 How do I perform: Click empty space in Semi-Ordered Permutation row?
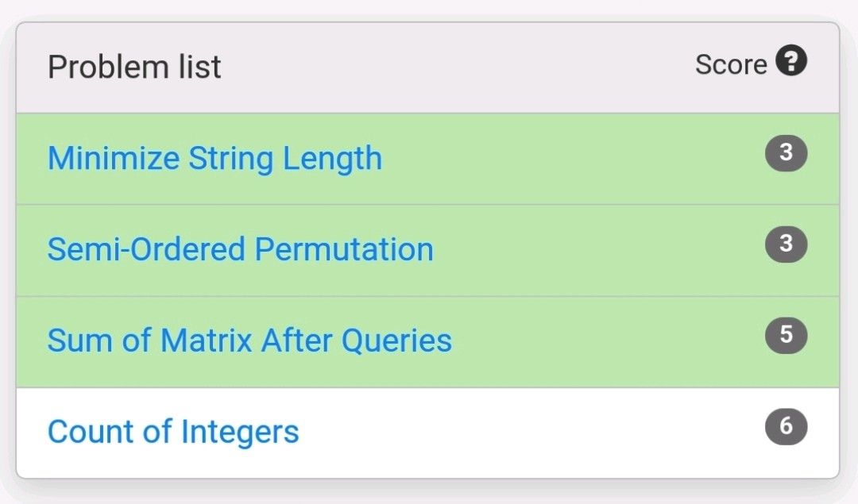(x=596, y=250)
